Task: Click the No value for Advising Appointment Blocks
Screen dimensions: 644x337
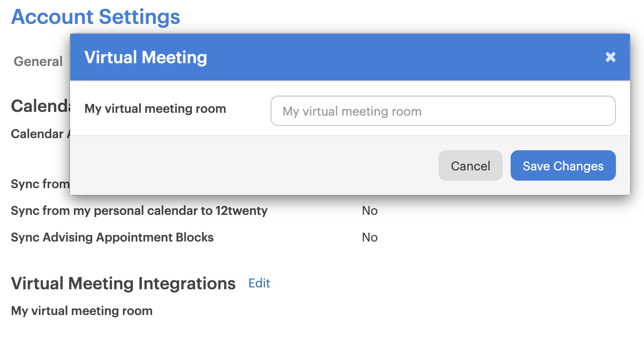Action: click(x=370, y=237)
